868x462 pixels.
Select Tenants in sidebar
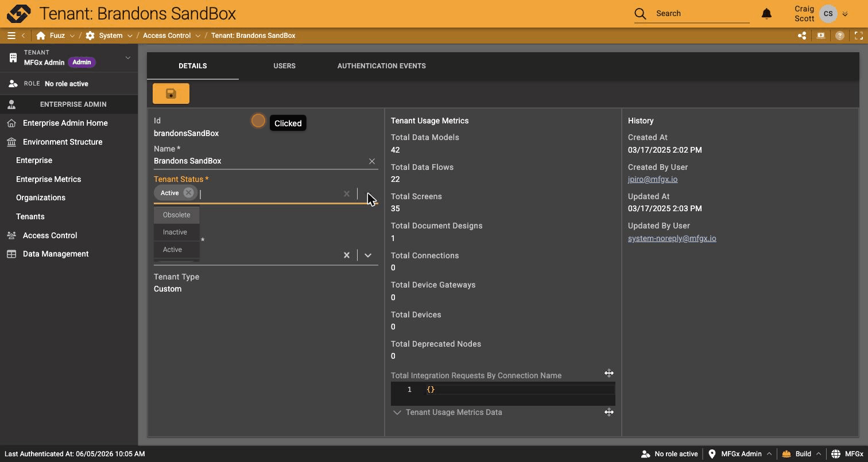[30, 216]
